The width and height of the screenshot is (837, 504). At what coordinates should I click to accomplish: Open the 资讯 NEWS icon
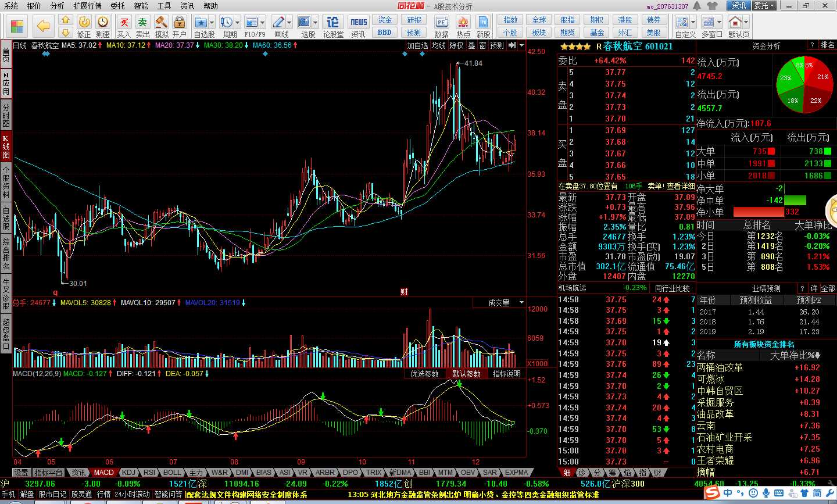click(x=359, y=26)
